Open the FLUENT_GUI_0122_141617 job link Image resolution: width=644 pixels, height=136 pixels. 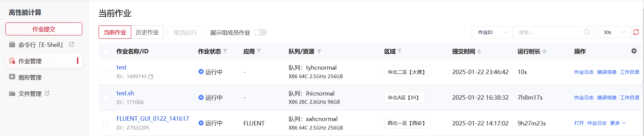[x=153, y=119]
